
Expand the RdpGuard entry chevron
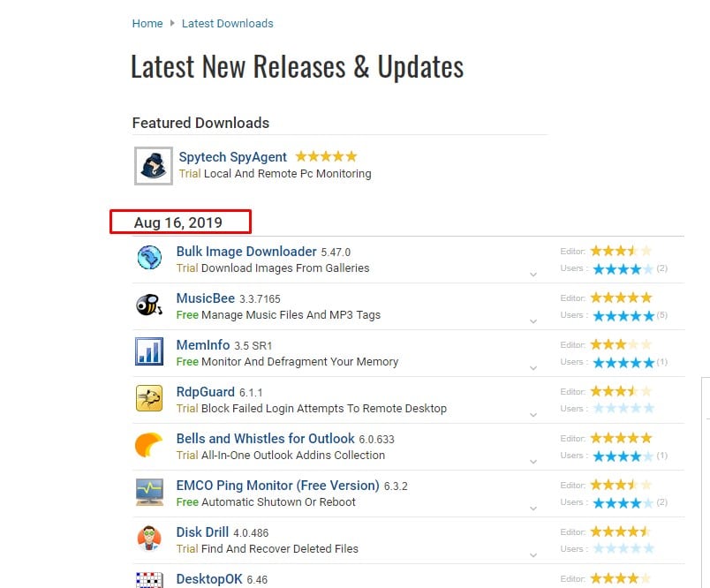coord(533,415)
